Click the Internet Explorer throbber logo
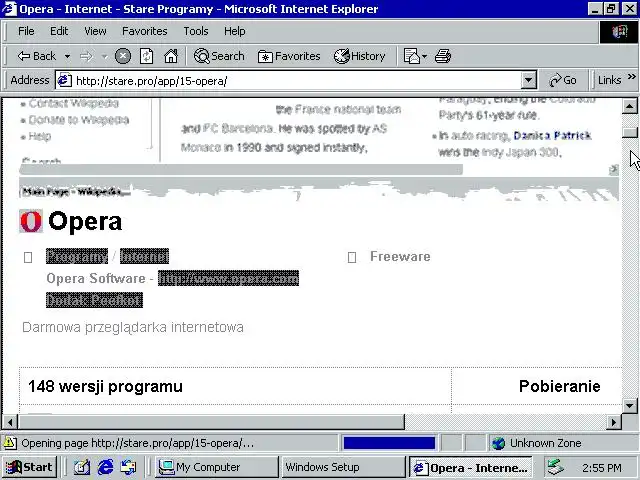This screenshot has height=480, width=640. click(619, 32)
